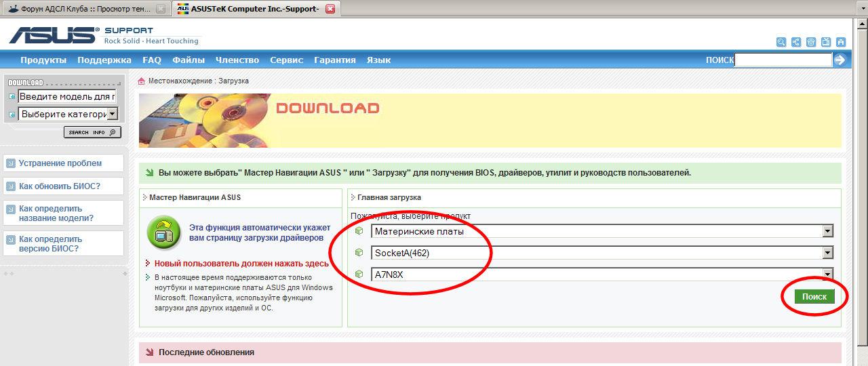The width and height of the screenshot is (868, 366).
Task: Click the Мастер Навигации ASUS heading
Action: pyautogui.click(x=195, y=197)
